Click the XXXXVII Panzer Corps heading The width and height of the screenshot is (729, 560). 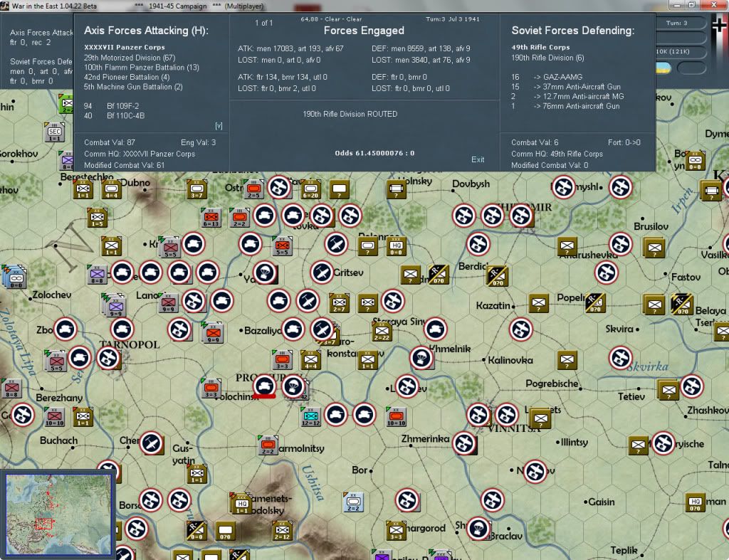[x=125, y=48]
